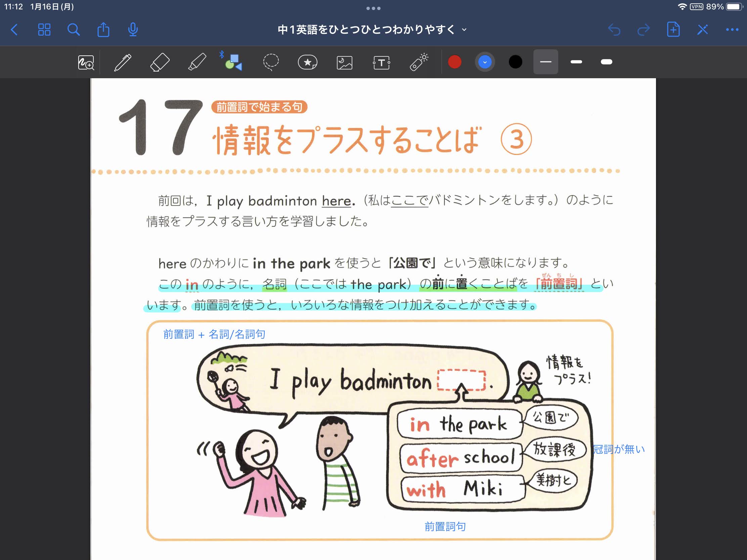This screenshot has width=747, height=560.
Task: Undo the last action
Action: tap(615, 29)
